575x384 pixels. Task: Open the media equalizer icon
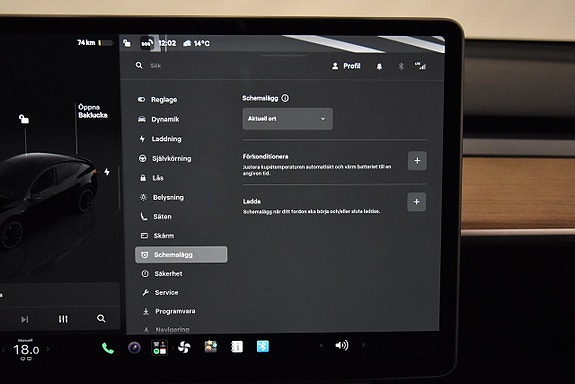pyautogui.click(x=63, y=319)
